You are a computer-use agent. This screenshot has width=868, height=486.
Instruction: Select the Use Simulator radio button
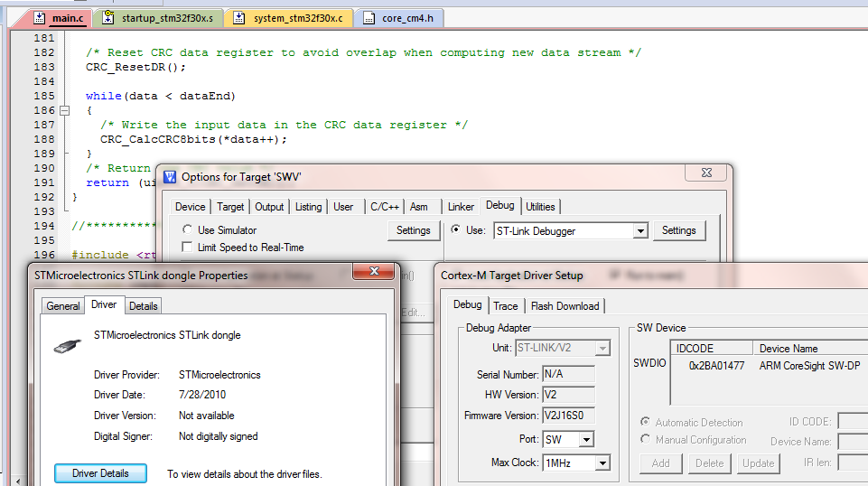coord(188,229)
